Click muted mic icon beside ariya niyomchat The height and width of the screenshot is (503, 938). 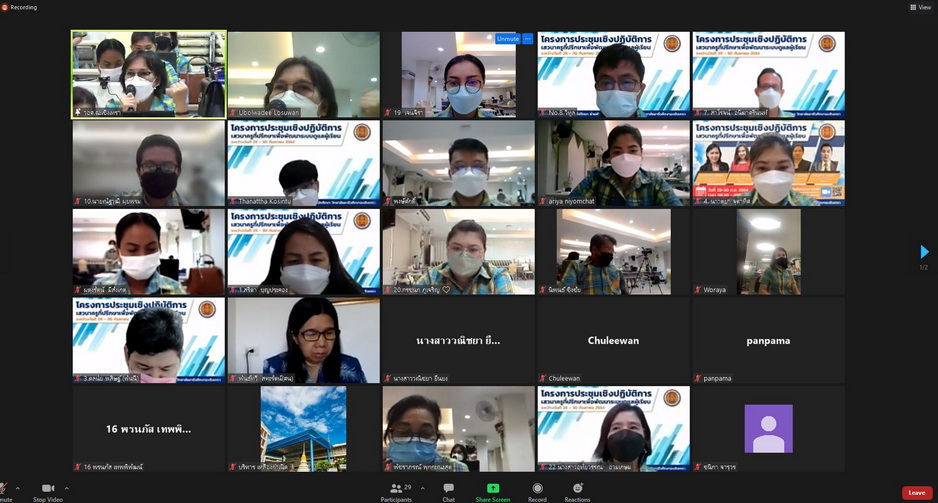[x=543, y=202]
